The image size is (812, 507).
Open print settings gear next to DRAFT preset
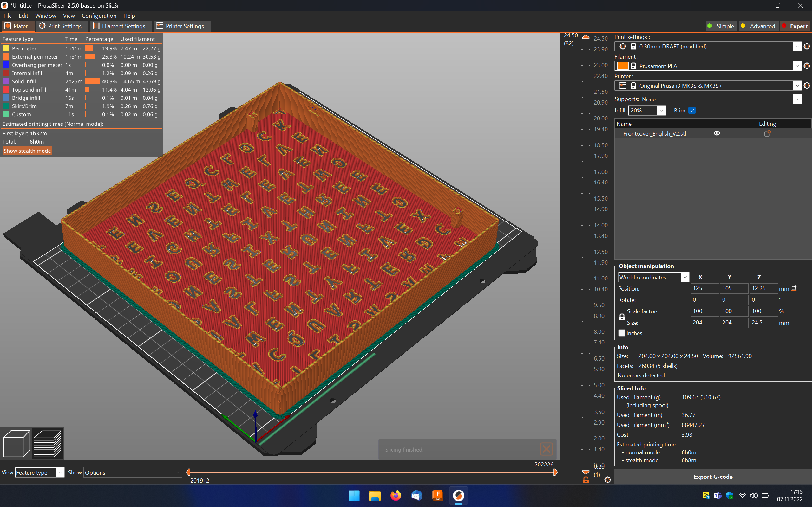tap(807, 47)
